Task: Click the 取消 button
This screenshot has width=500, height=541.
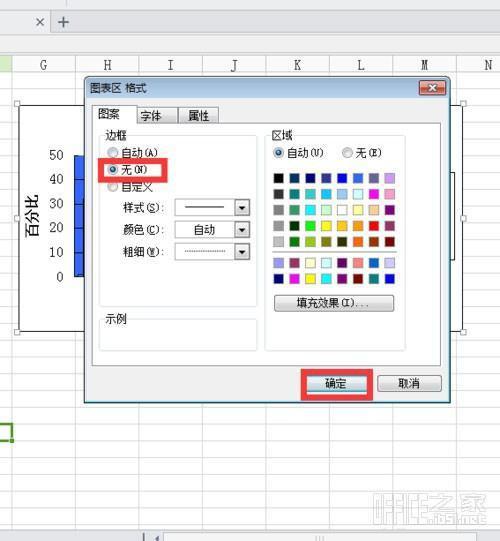Action: tap(409, 384)
